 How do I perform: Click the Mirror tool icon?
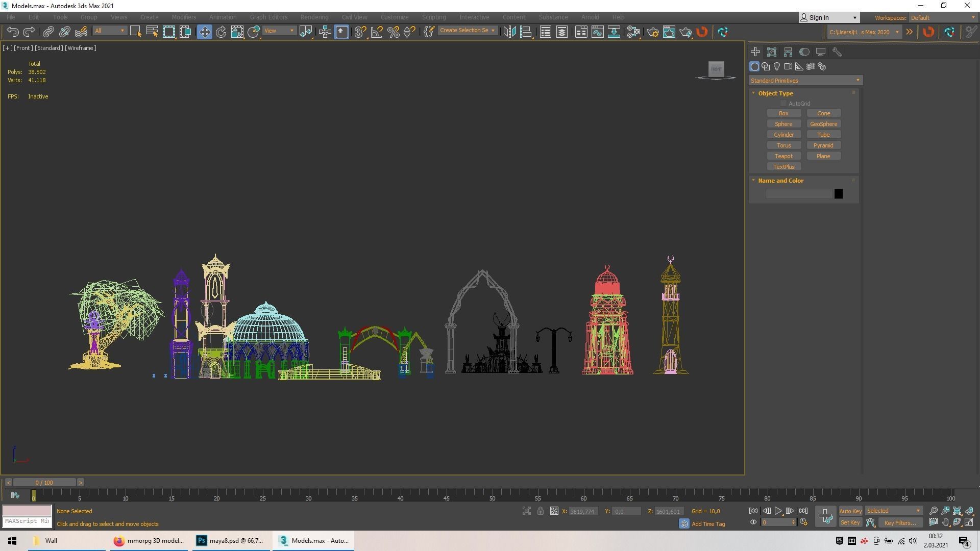click(509, 32)
